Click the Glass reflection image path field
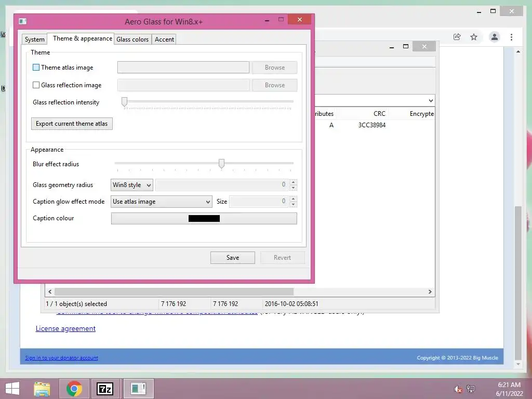The width and height of the screenshot is (532, 399). tap(183, 85)
